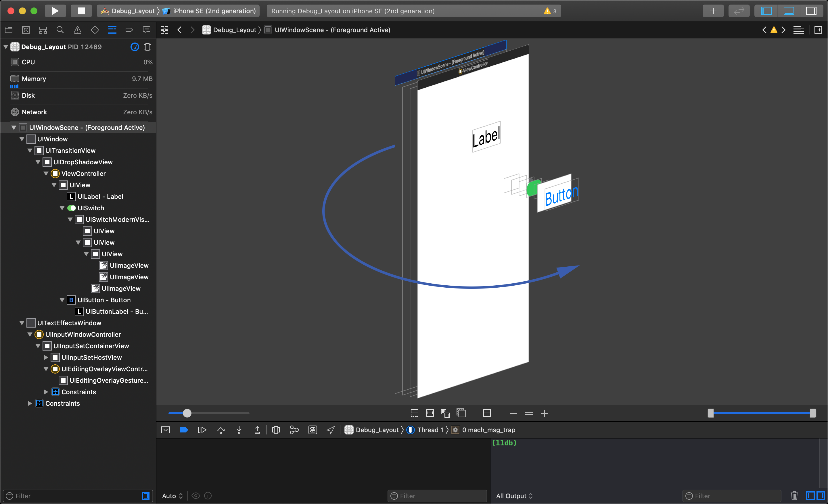The width and height of the screenshot is (828, 504).
Task: Toggle the right inspectors panel
Action: click(x=811, y=11)
